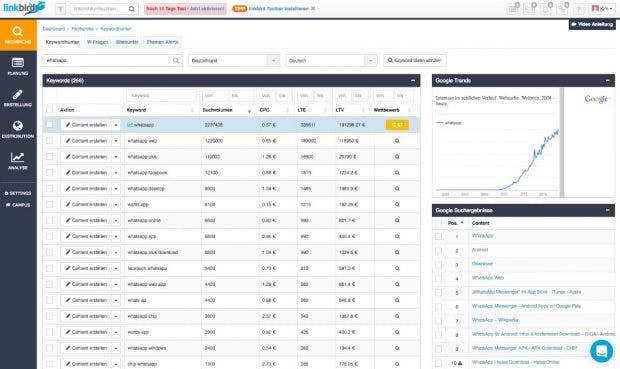Click the trial activation banner
This screenshot has width=620, height=369.
pos(185,9)
